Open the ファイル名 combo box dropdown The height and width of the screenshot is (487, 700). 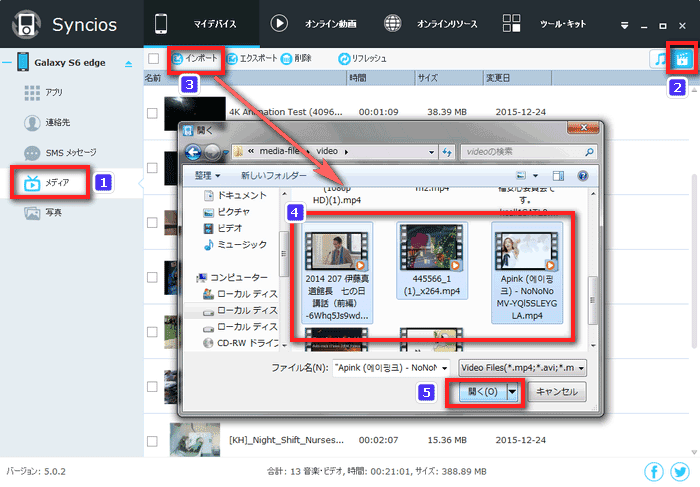tap(445, 368)
